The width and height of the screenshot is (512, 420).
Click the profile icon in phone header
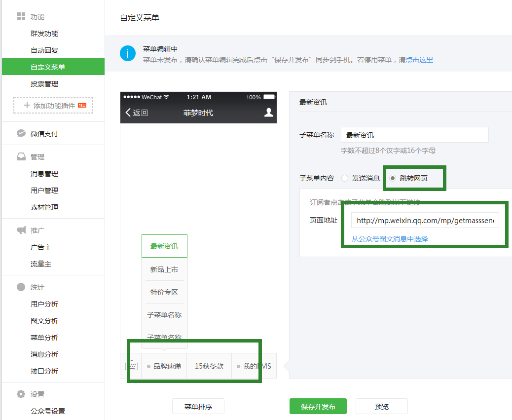[x=268, y=113]
